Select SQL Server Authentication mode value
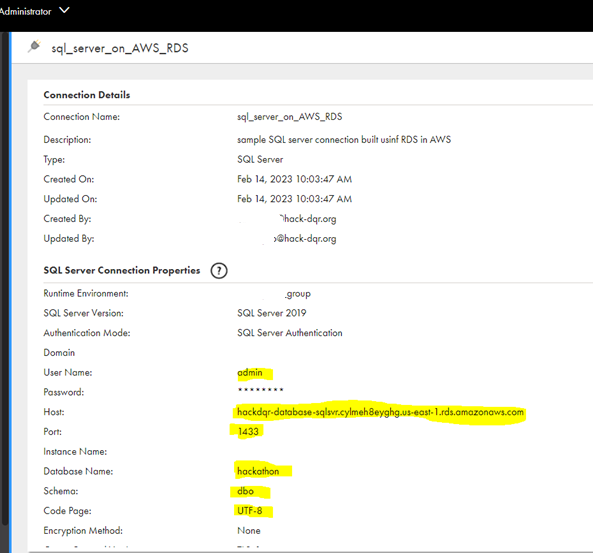Image resolution: width=594 pixels, height=553 pixels. (290, 333)
